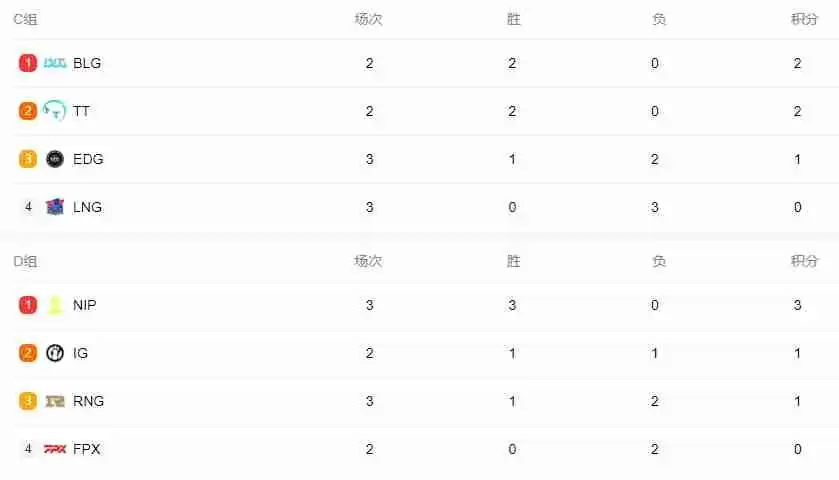The width and height of the screenshot is (839, 480).
Task: Click the 胜 column header in C组
Action: pos(514,19)
